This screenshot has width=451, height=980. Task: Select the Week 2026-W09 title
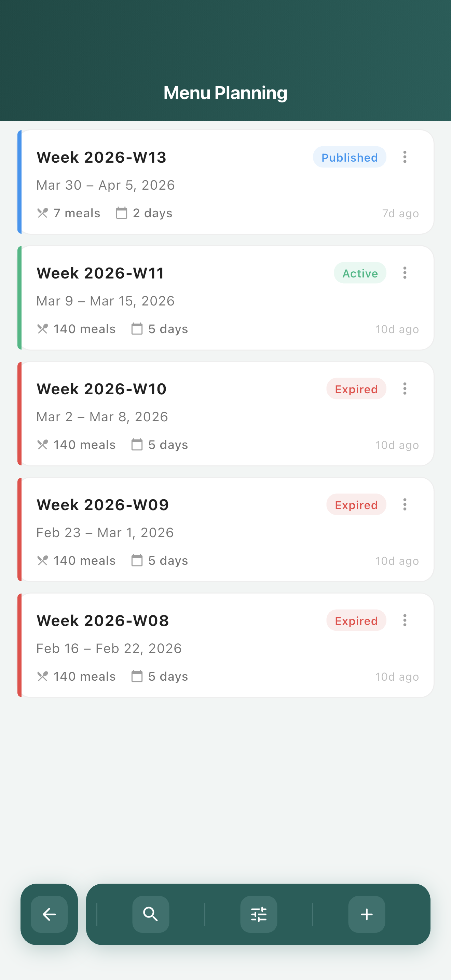tap(103, 505)
